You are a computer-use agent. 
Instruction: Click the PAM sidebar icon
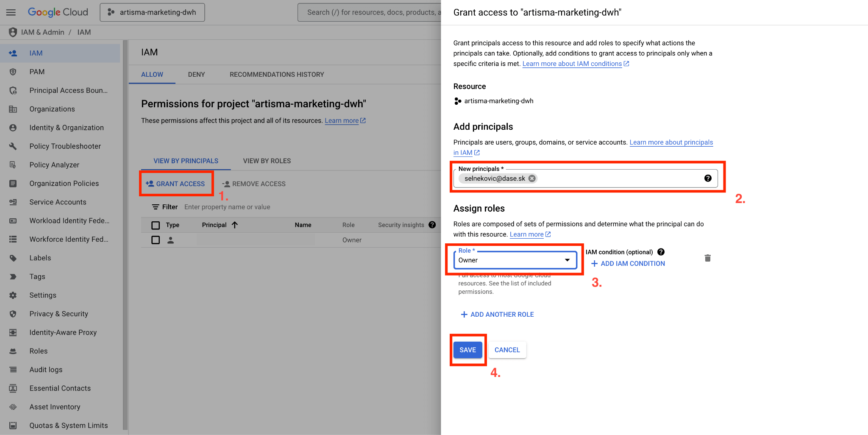tap(13, 72)
